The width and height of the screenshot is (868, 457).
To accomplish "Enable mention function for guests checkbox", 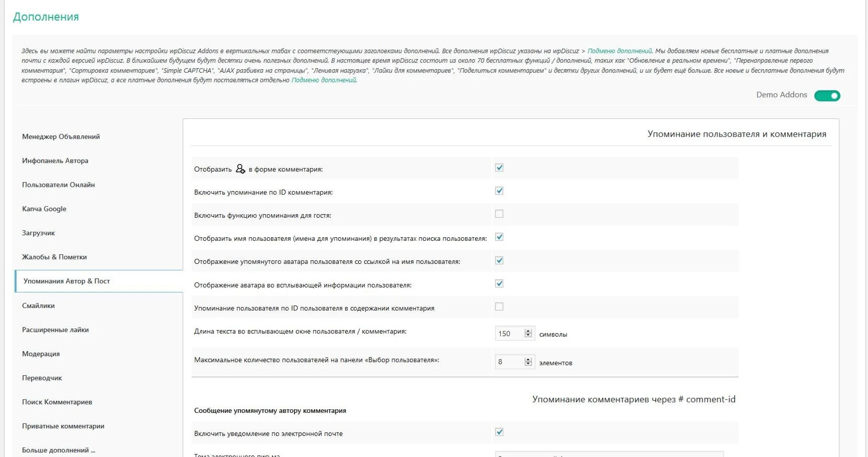I will [499, 214].
